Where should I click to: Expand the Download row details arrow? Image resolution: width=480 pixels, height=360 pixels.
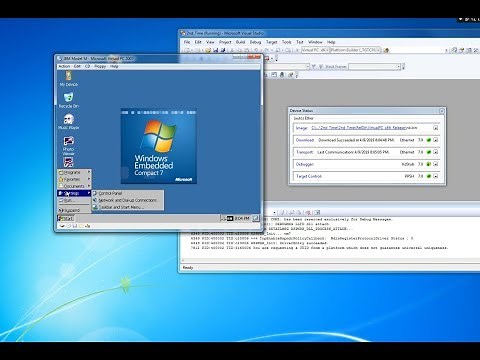(435, 140)
